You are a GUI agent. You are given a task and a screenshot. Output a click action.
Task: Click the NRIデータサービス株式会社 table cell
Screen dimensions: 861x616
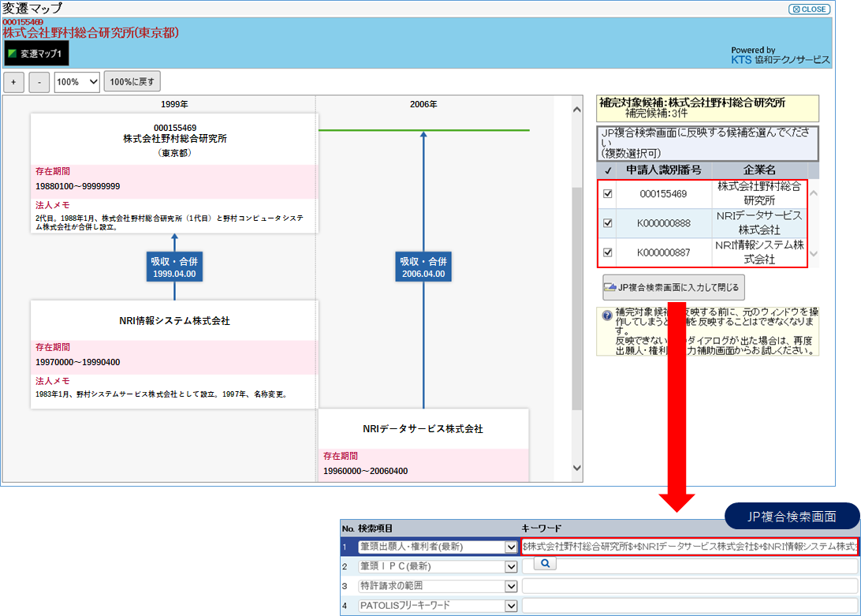pos(759,223)
